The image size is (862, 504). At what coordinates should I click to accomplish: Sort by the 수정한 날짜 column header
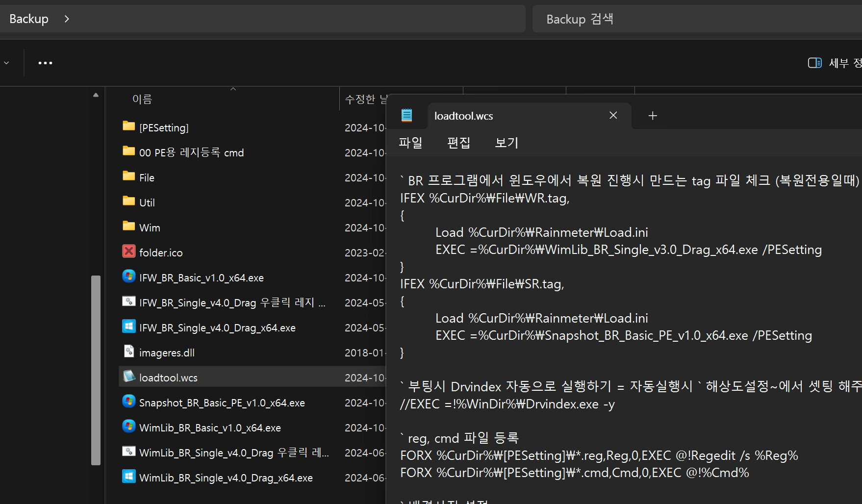tap(366, 99)
